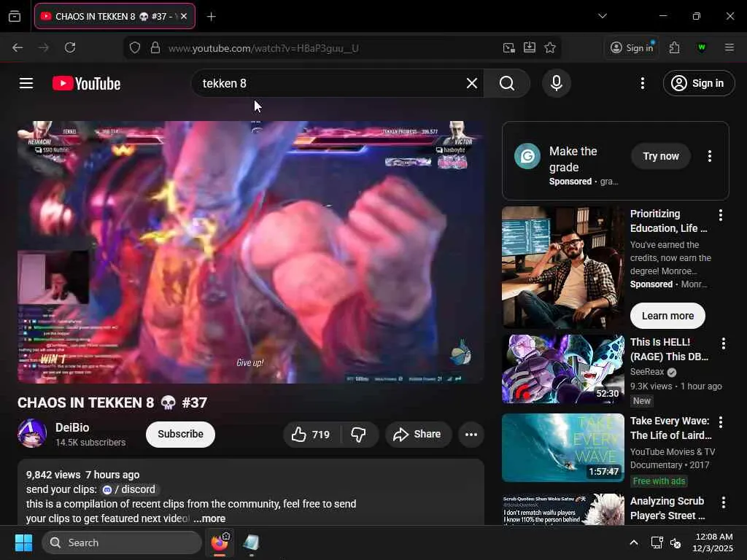This screenshot has width=747, height=560.
Task: Open the notepad-like app on the taskbar
Action: coord(251,542)
